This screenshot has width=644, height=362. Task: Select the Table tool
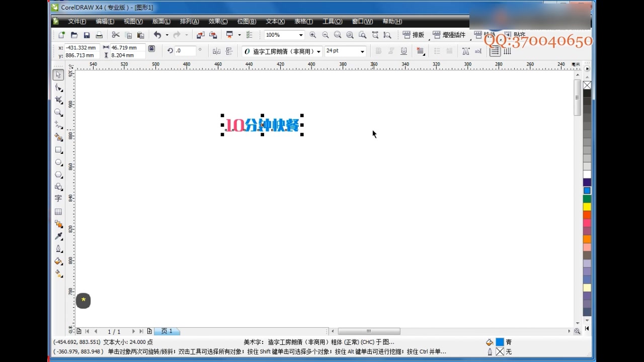pos(58,212)
